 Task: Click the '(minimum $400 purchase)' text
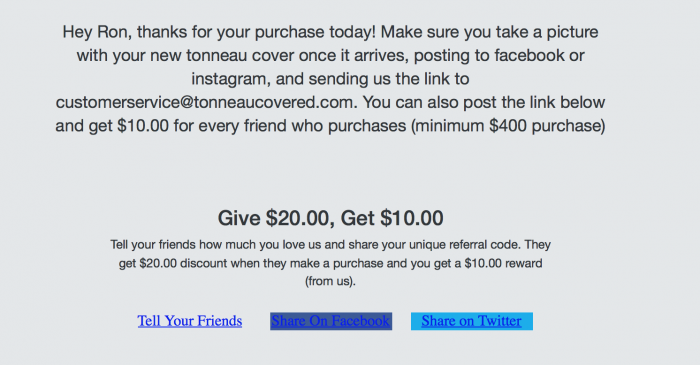(508, 126)
